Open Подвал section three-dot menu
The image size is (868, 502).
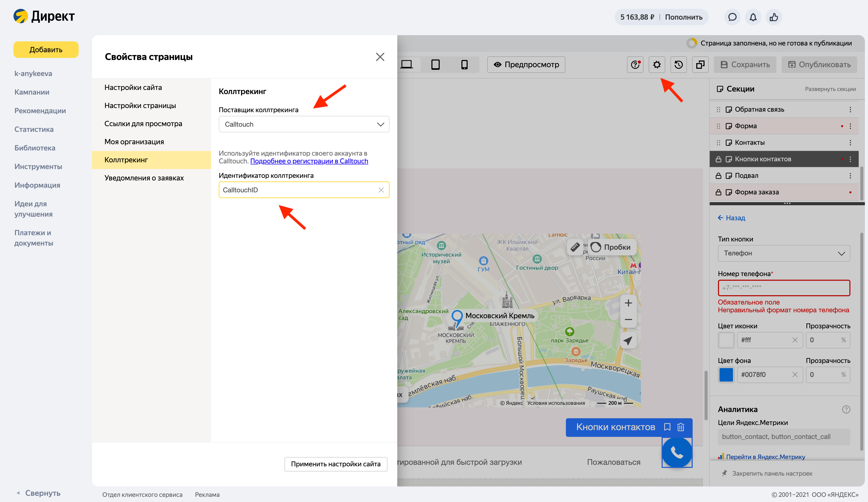click(850, 176)
